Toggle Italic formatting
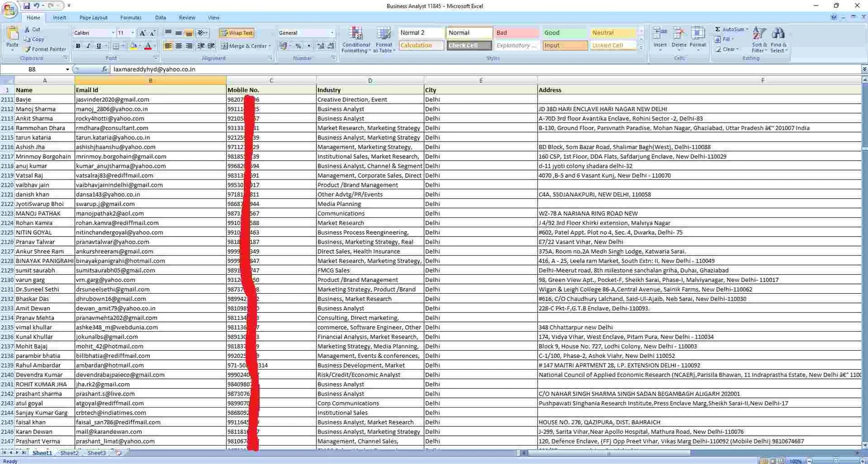Screen dimensions: 868x464 tap(88, 46)
